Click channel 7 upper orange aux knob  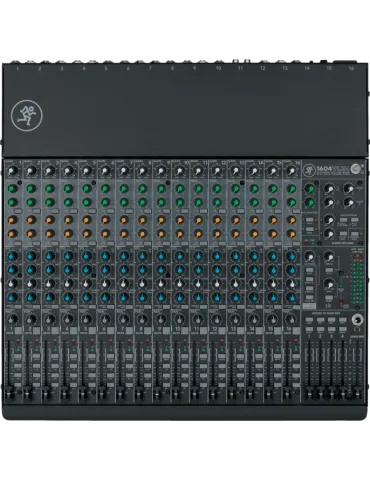pos(124,220)
